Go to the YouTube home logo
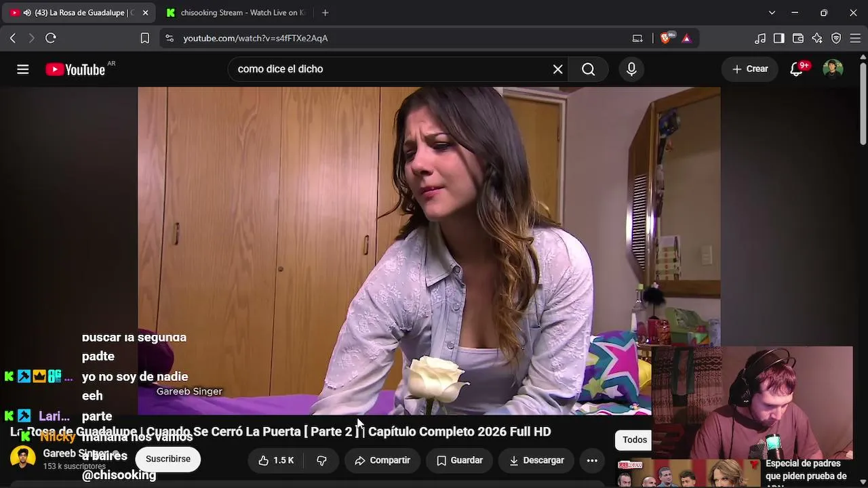The height and width of the screenshot is (488, 868). (75, 69)
